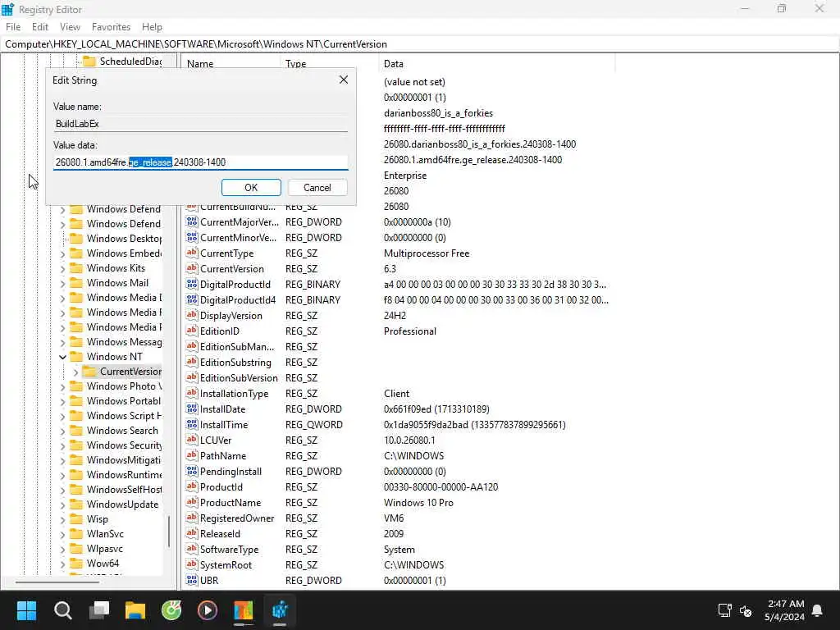Open the notifications bell in tray

(x=818, y=610)
